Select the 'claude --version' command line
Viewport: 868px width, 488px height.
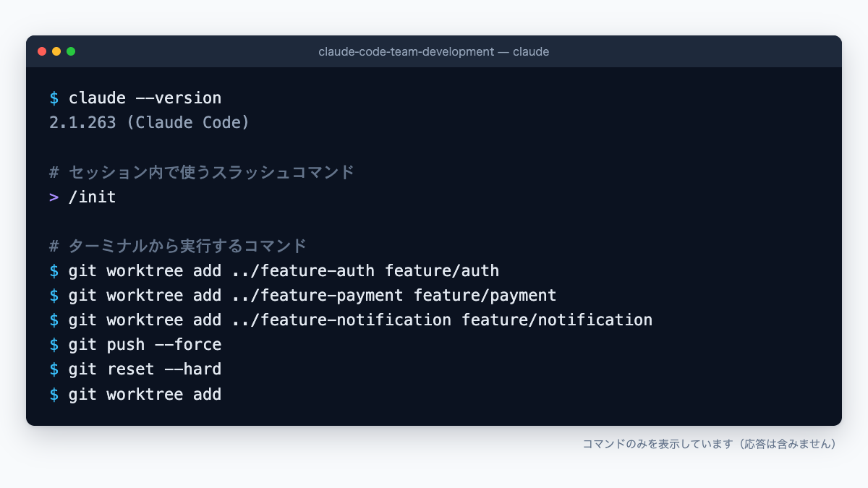coord(135,98)
